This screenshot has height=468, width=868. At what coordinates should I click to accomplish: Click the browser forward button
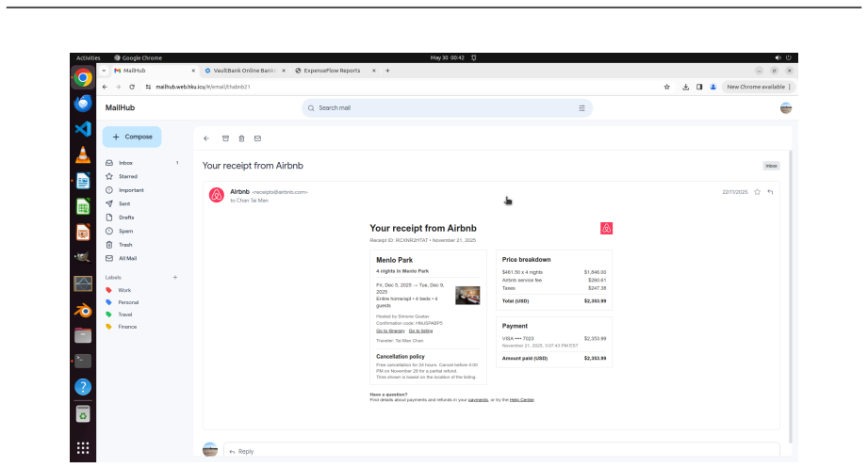click(x=118, y=87)
